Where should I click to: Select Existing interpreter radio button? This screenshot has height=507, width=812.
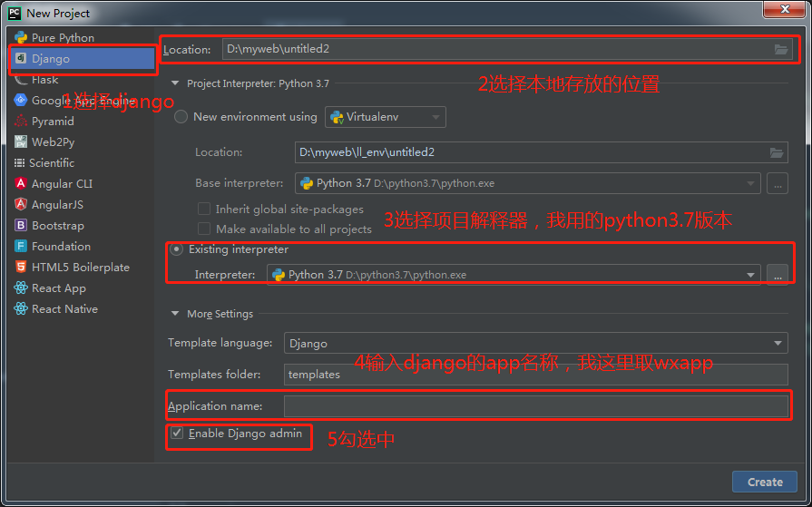(x=177, y=249)
